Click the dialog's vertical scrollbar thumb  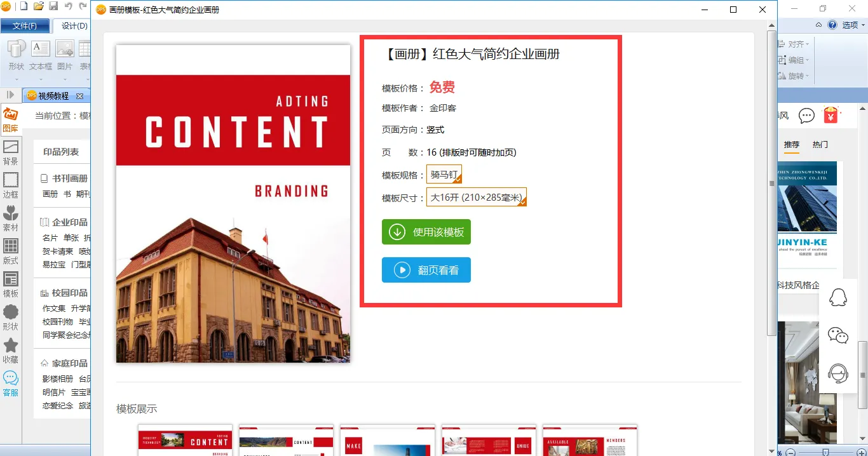772,184
